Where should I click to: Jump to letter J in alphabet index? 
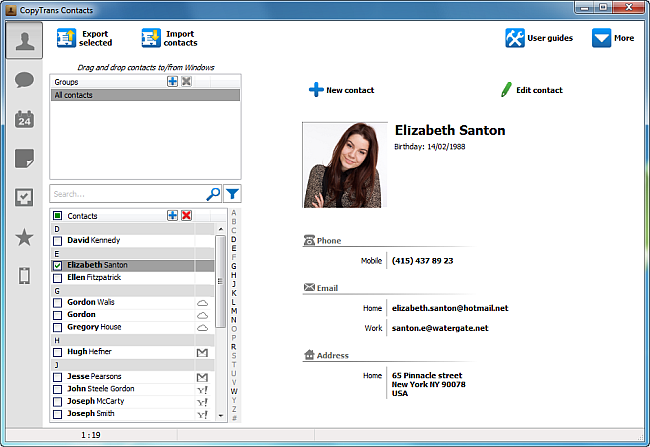coord(234,284)
